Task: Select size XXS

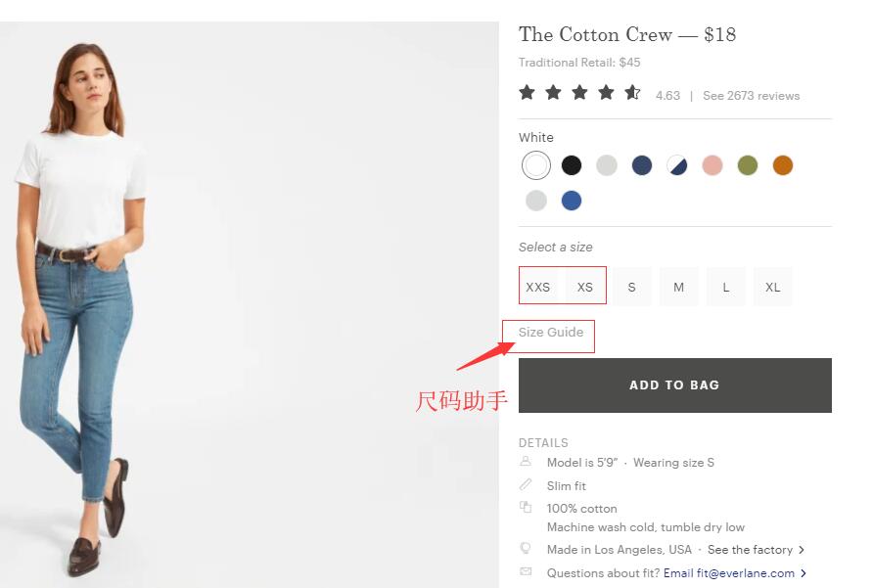Action: pyautogui.click(x=538, y=287)
